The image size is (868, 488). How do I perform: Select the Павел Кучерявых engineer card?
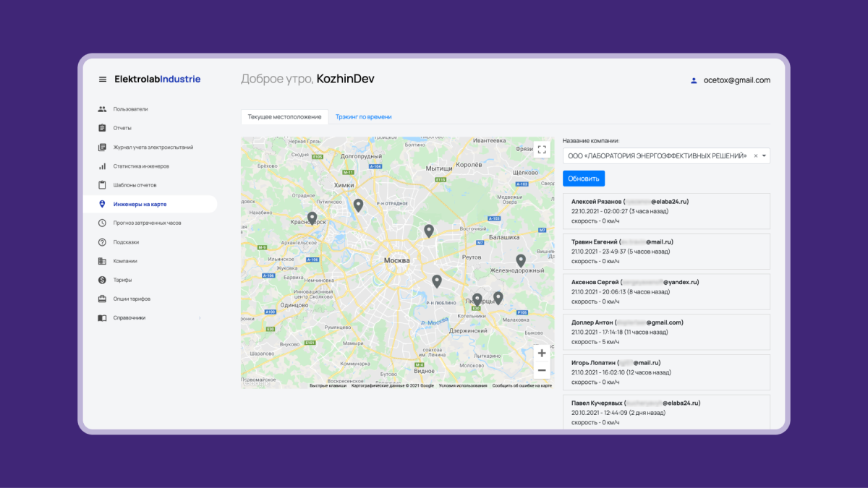666,412
